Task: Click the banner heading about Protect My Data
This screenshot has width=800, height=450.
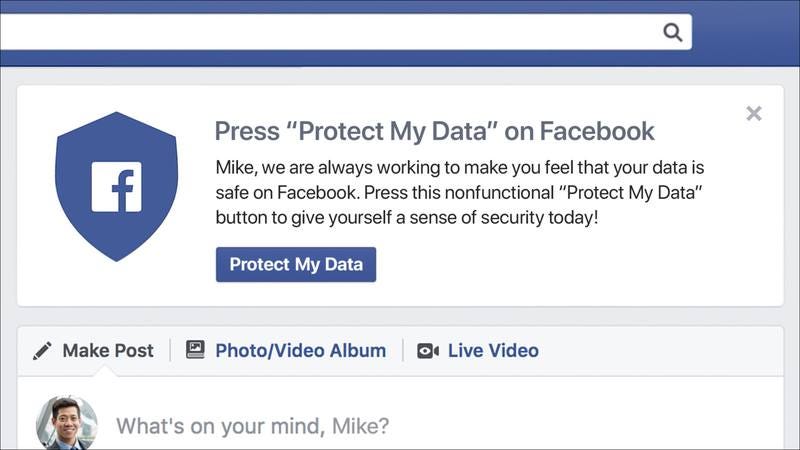Action: pyautogui.click(x=434, y=131)
